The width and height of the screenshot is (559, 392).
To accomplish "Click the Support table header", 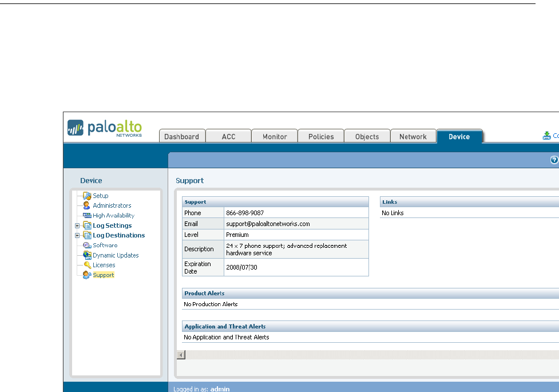I will click(275, 202).
